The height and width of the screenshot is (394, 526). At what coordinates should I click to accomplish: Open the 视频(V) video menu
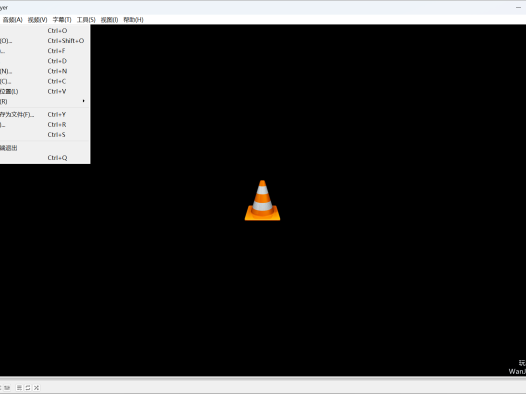tap(37, 20)
